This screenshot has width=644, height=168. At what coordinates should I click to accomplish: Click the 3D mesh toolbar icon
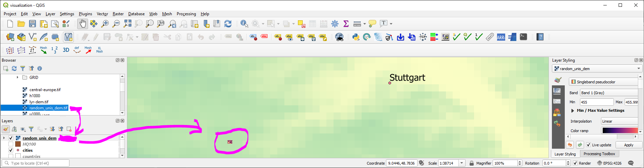point(66,50)
